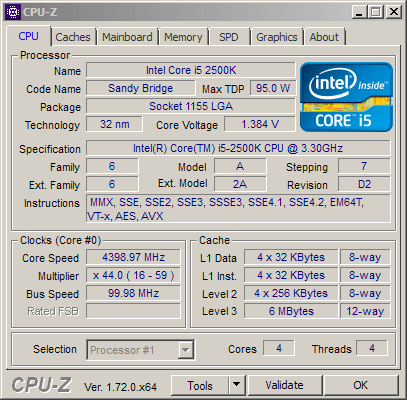Viewport: 407px width, 400px height.
Task: Click the Package value Socket 1155 LGA
Action: tap(191, 106)
